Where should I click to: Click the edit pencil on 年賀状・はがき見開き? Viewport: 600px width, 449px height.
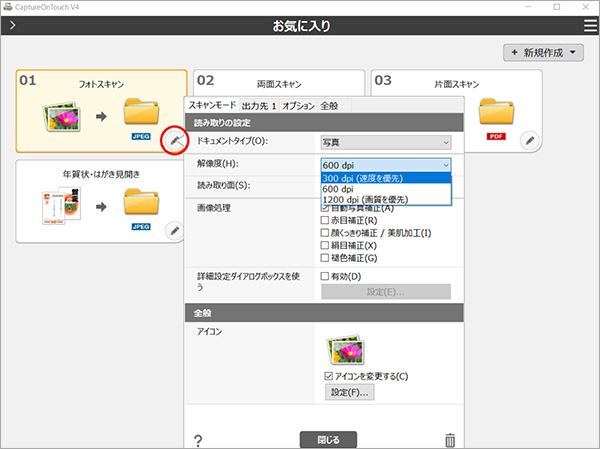175,230
